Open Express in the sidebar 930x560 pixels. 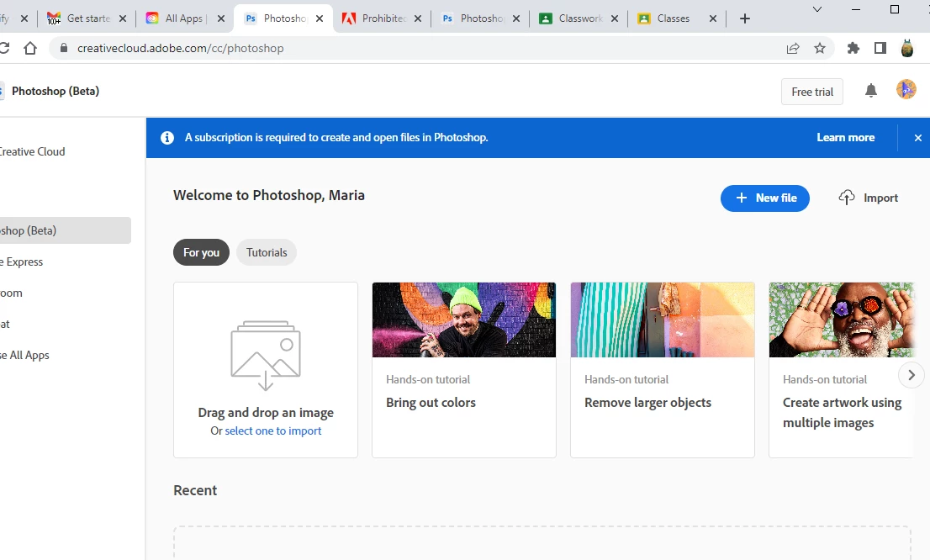tap(22, 262)
